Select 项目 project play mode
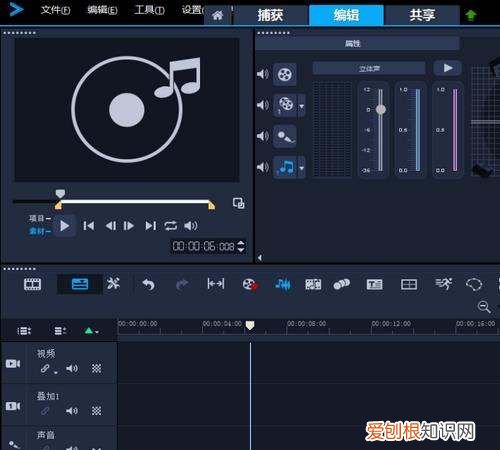The image size is (500, 450). click(40, 219)
